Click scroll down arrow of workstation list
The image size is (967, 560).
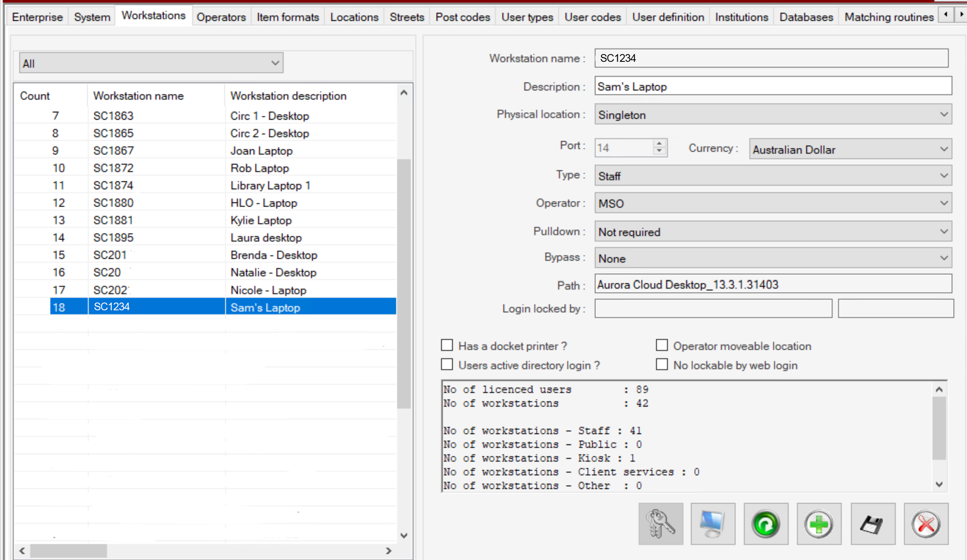[404, 535]
